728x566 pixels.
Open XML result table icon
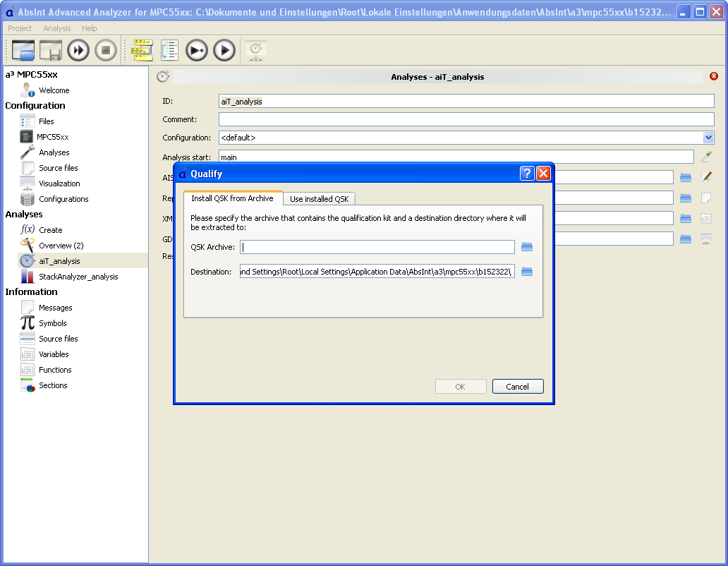[706, 218]
